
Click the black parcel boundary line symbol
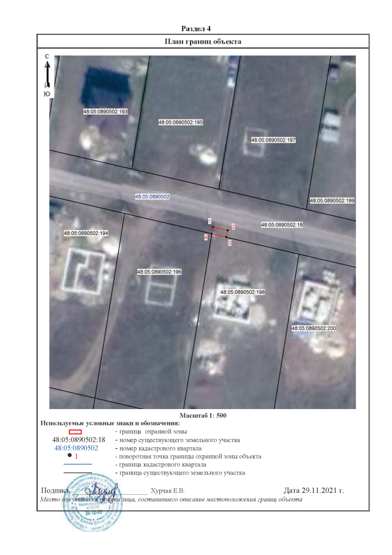pos(77,473)
